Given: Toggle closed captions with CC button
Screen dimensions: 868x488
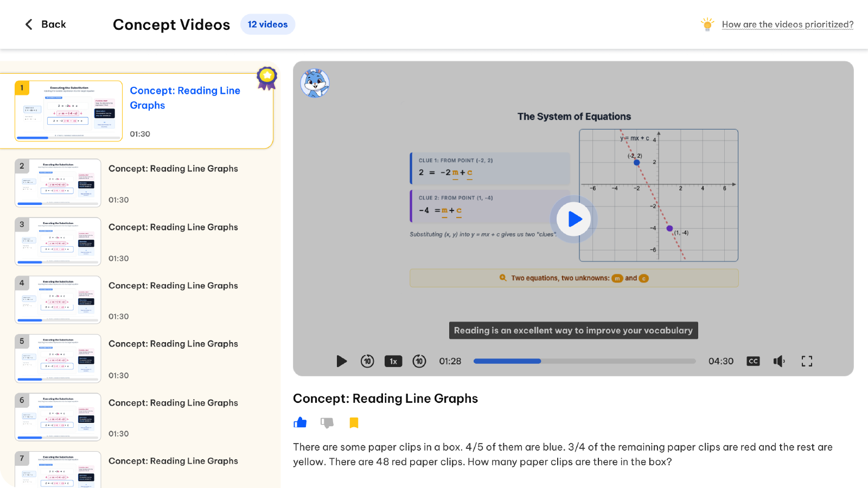Looking at the screenshot, I should pos(753,361).
